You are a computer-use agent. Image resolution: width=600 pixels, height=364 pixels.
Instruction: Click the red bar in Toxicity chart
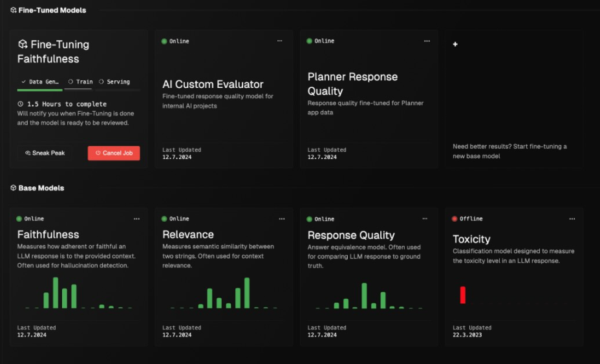pyautogui.click(x=463, y=295)
